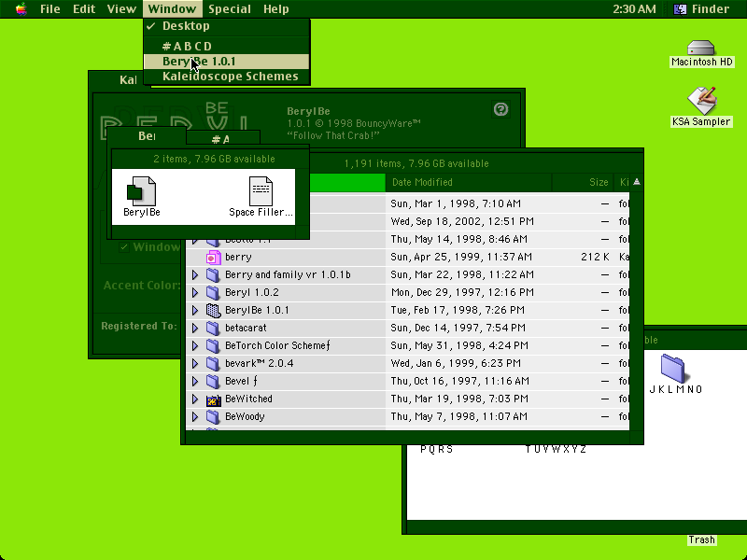Click the 212 K size value
The image size is (747, 560).
[x=595, y=258]
